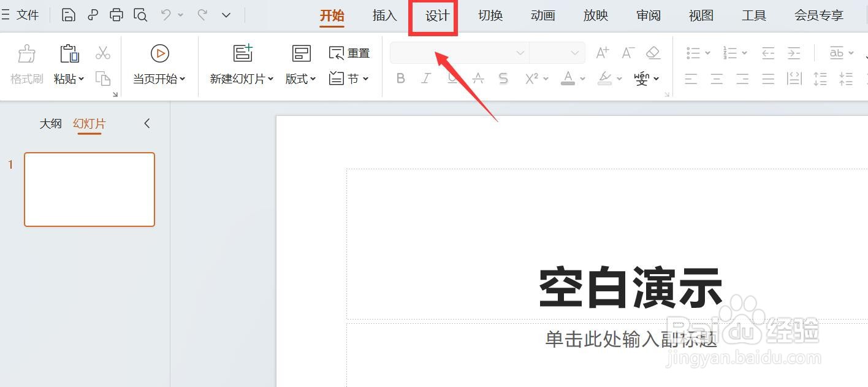The height and width of the screenshot is (387, 868).
Task: Toggle Bold formatting
Action: [400, 79]
